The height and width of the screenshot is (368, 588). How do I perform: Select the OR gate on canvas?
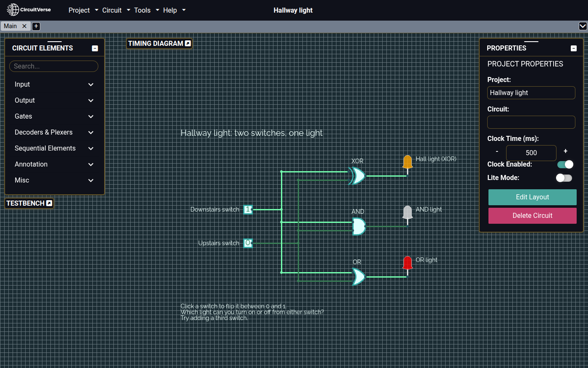(358, 277)
